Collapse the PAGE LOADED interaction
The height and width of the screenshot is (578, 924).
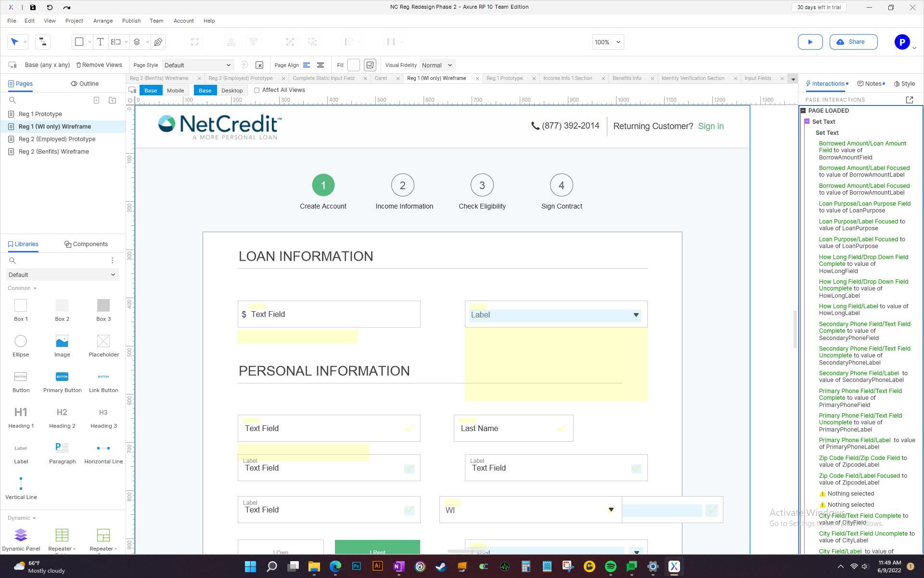(x=803, y=111)
